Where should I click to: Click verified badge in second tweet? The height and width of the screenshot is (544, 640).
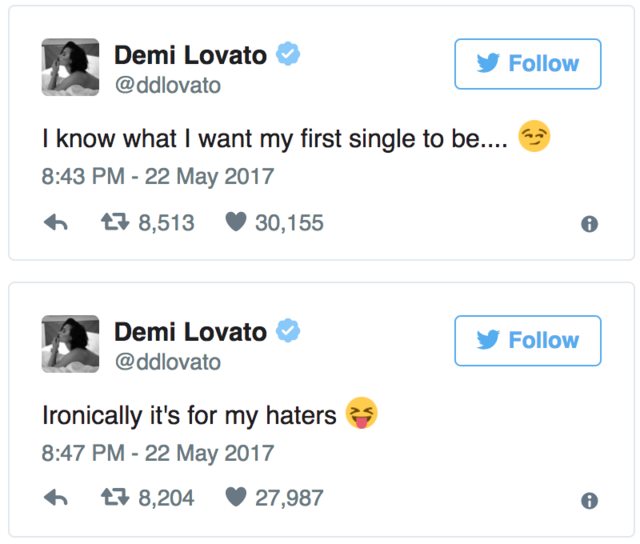pyautogui.click(x=288, y=331)
